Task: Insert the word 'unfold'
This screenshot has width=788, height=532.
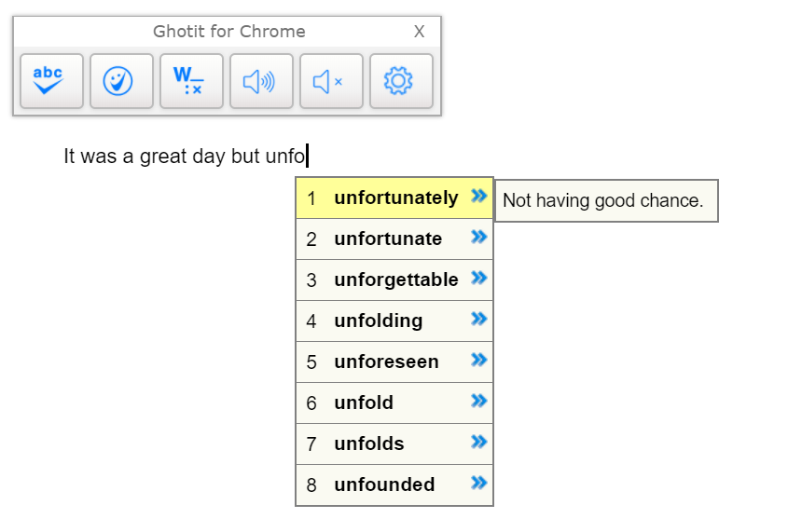Action: (x=364, y=402)
